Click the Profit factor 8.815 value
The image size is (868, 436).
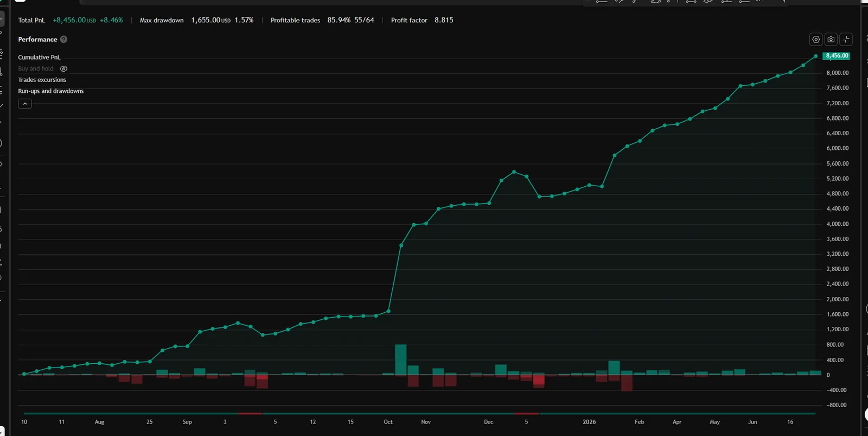(444, 20)
